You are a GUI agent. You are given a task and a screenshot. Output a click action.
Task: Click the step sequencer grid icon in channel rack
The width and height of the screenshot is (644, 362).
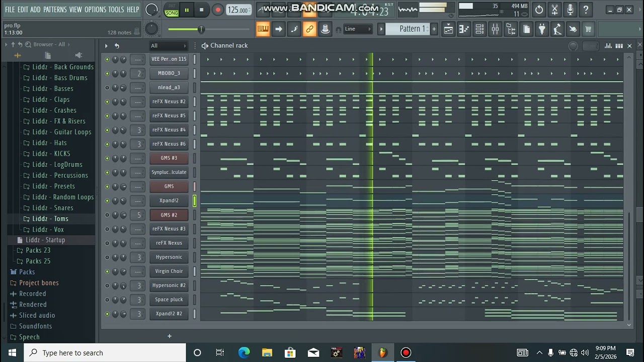point(619,46)
